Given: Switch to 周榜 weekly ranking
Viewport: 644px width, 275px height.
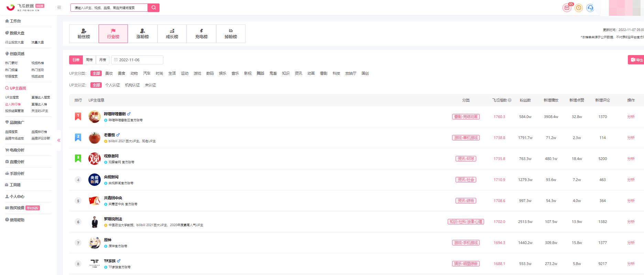Looking at the screenshot, I should coord(89,60).
